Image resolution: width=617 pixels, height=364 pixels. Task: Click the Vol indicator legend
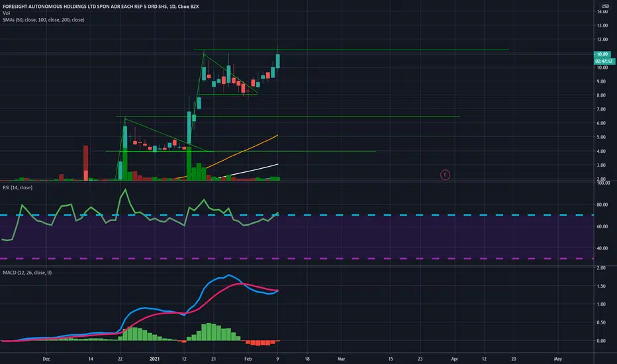tap(7, 13)
